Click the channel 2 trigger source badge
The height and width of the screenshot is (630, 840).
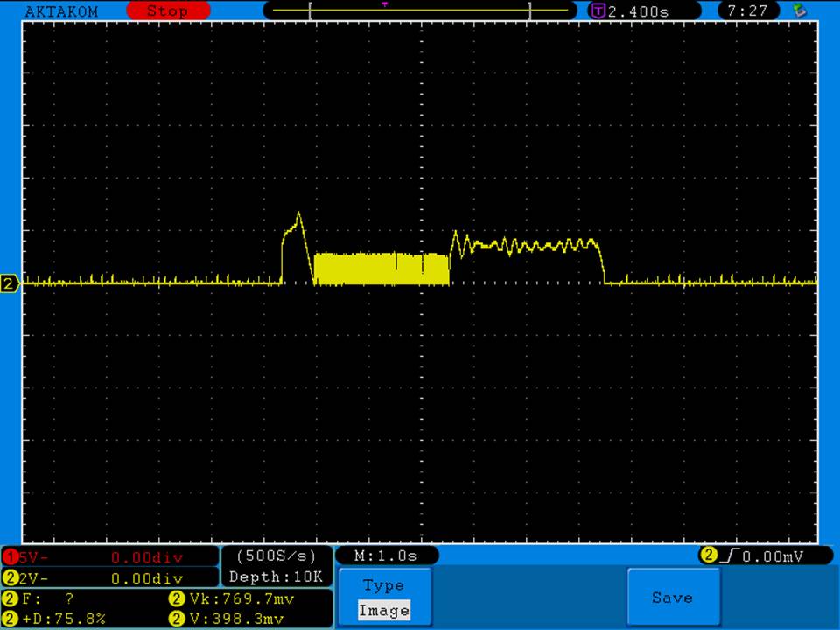pyautogui.click(x=709, y=555)
